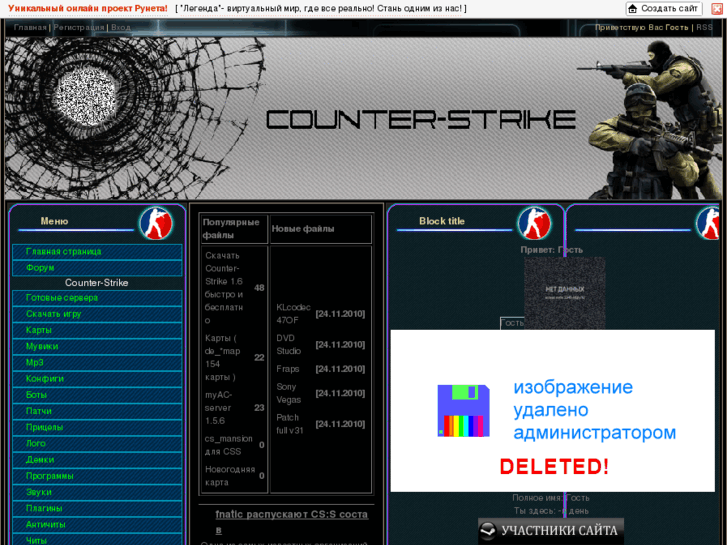This screenshot has width=727, height=545.
Task: Click the Создать сайт button
Action: (x=664, y=8)
